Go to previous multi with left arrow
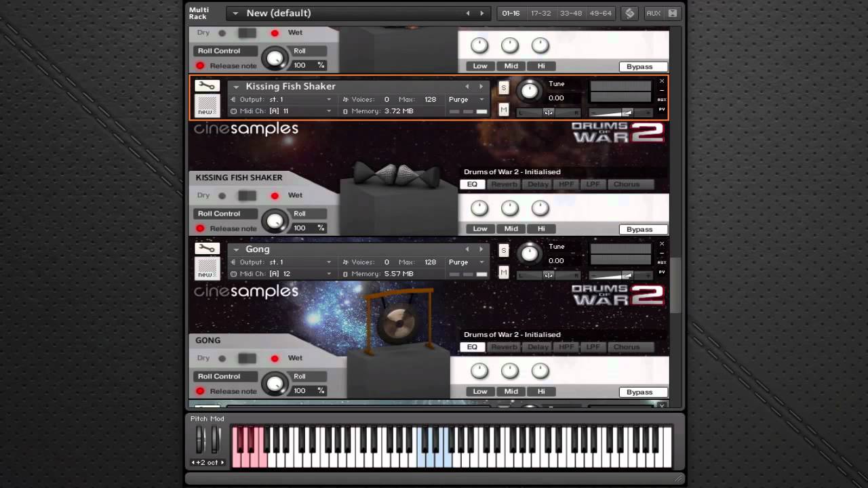Screen dimensions: 868x488 (467, 13)
